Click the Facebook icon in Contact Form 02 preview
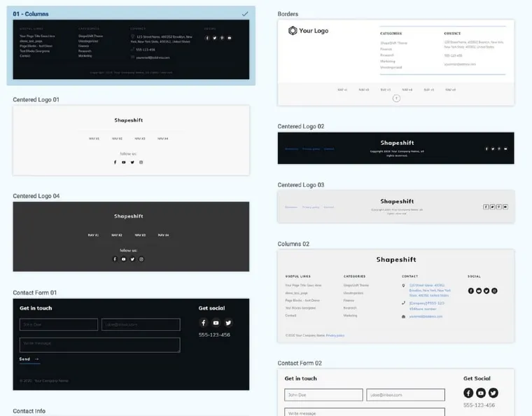 [468, 393]
